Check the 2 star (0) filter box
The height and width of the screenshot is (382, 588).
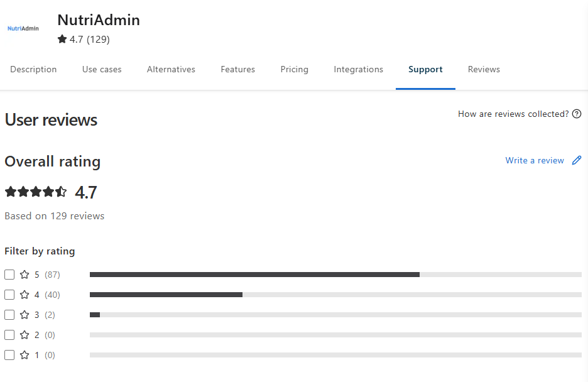pos(9,335)
